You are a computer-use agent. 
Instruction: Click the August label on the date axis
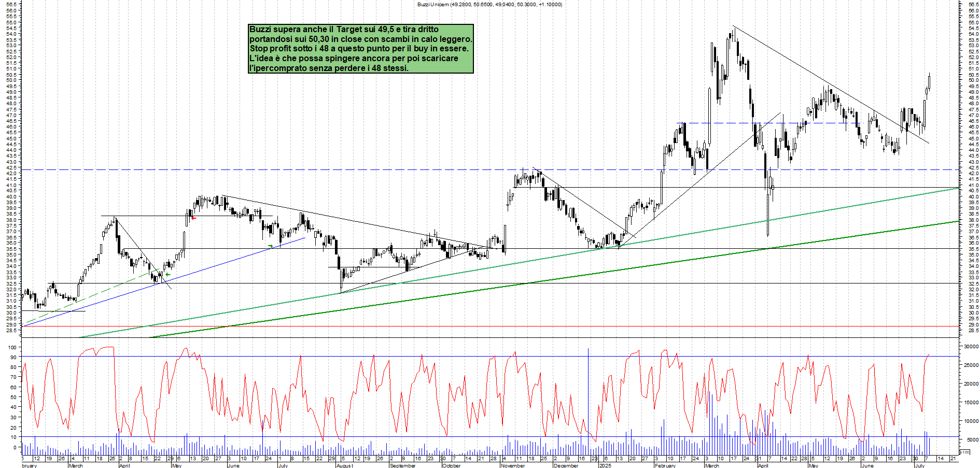pos(345,465)
